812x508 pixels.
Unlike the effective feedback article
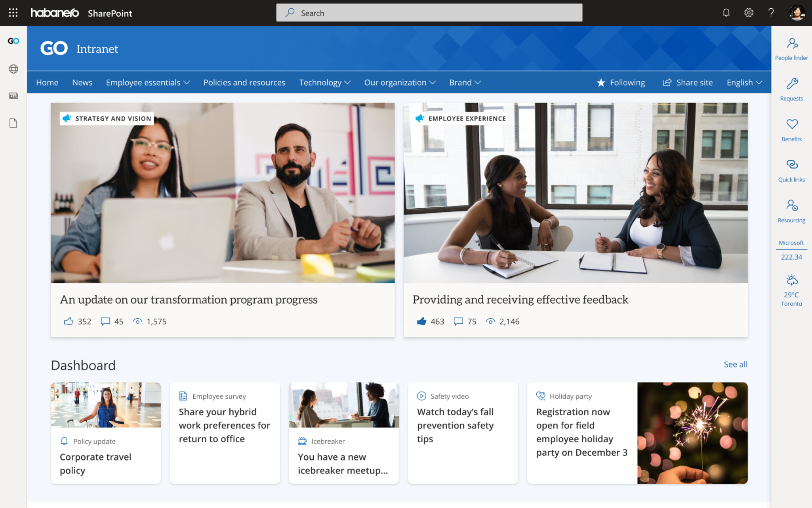421,321
